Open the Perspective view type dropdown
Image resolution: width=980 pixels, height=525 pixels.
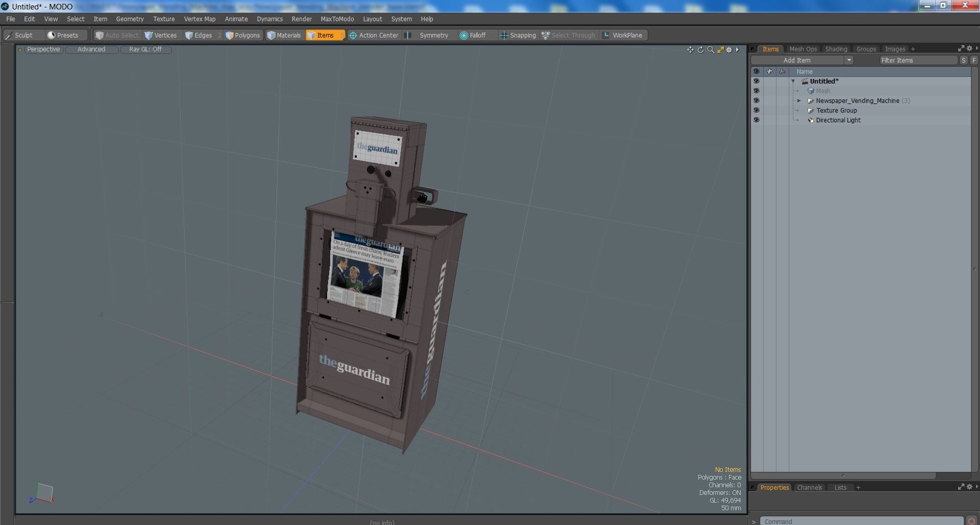click(x=43, y=50)
